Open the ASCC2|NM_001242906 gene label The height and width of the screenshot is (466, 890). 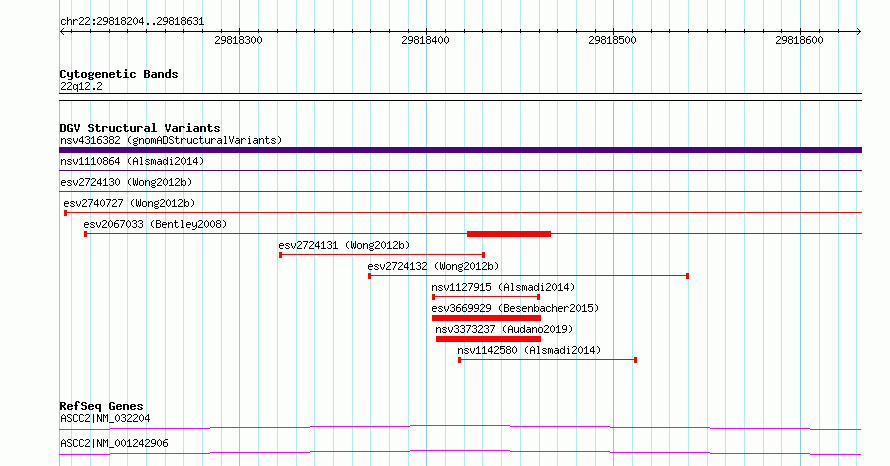(114, 443)
